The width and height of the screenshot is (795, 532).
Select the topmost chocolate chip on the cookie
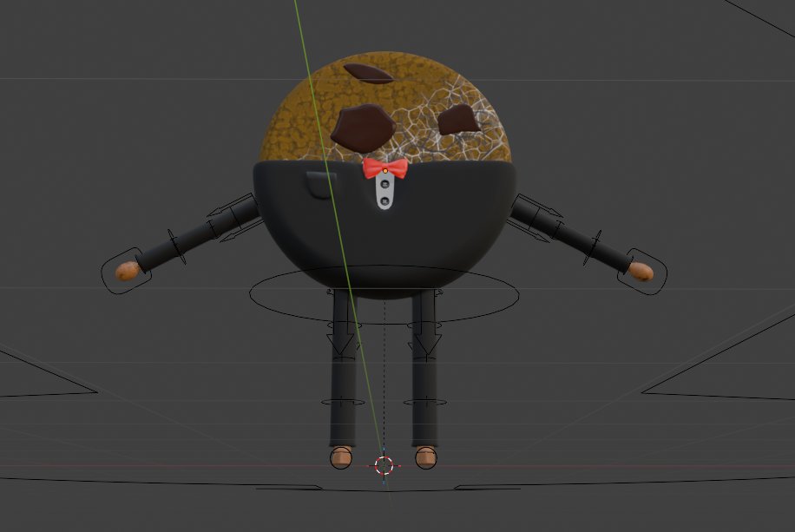pyautogui.click(x=369, y=74)
